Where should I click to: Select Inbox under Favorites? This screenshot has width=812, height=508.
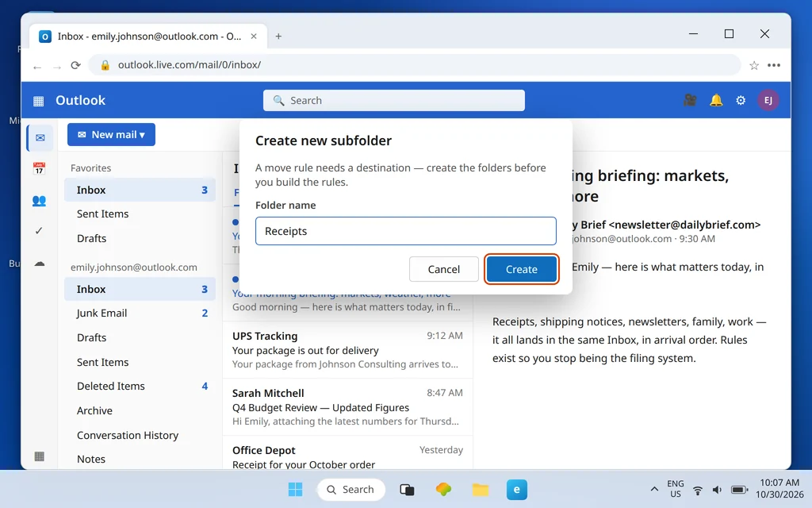(140, 190)
